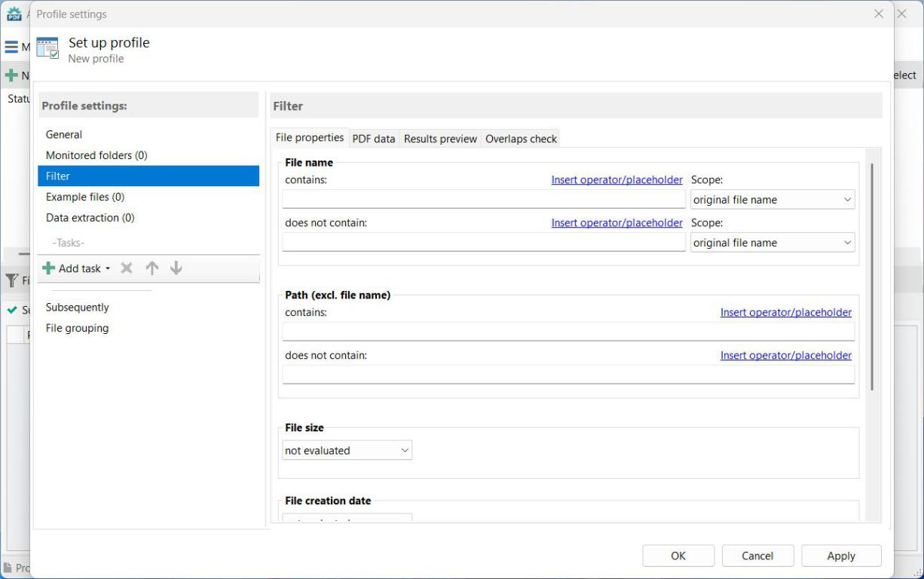Click the green plus Add task icon
Screen dimensions: 924x579
pyautogui.click(x=49, y=268)
